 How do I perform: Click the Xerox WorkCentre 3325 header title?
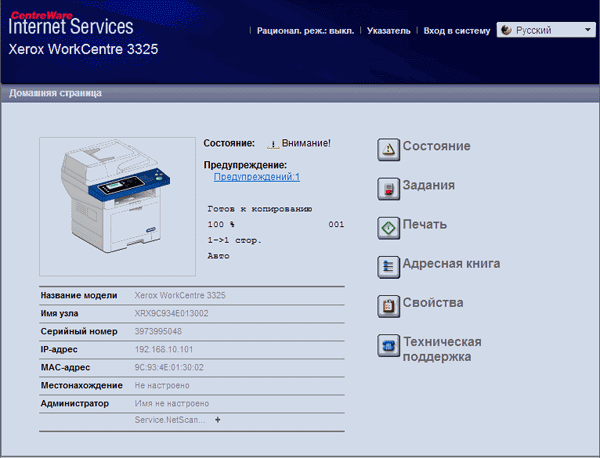tap(83, 49)
